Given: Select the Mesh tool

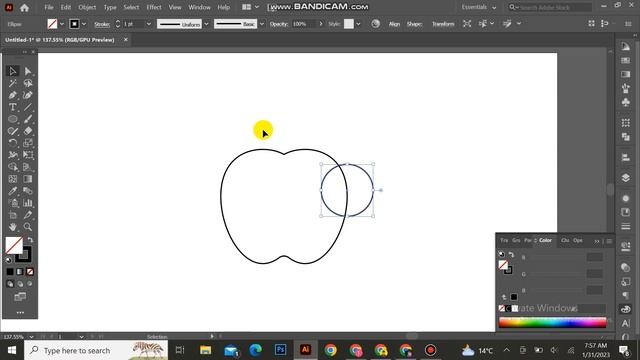Looking at the screenshot, I should click(13, 179).
